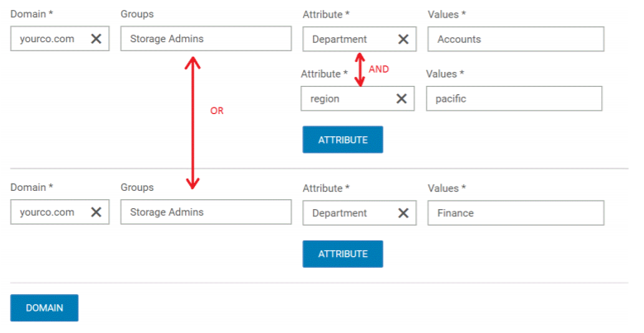Image resolution: width=644 pixels, height=333 pixels.
Task: Focus Groups field in second rule
Action: (206, 212)
